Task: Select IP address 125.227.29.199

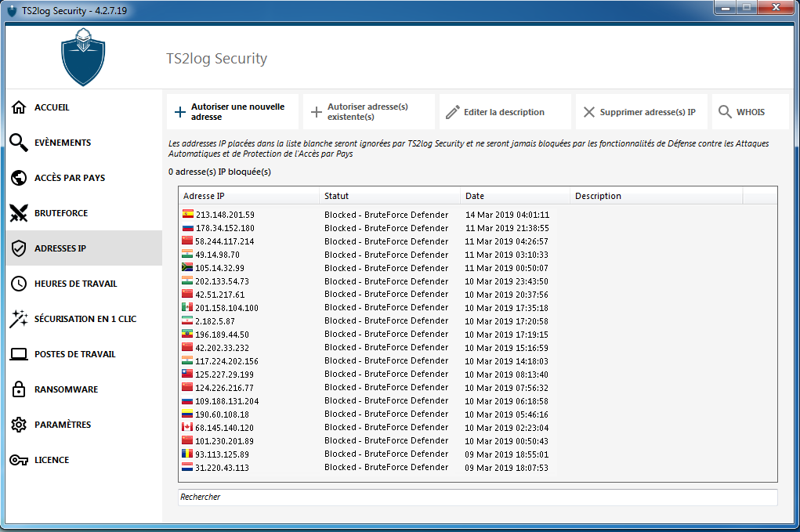Action: tap(225, 375)
